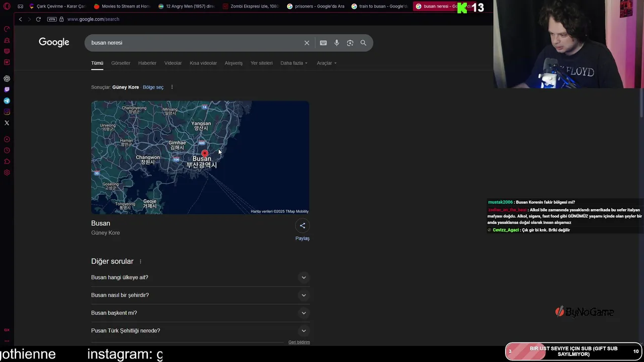Image resolution: width=644 pixels, height=362 pixels.
Task: Open the Opera main menu logo
Action: click(x=7, y=7)
